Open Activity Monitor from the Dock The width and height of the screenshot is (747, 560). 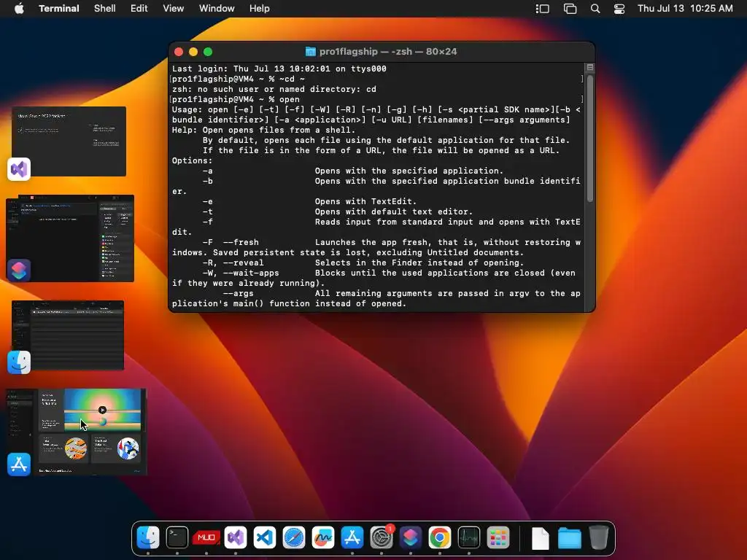tap(469, 537)
